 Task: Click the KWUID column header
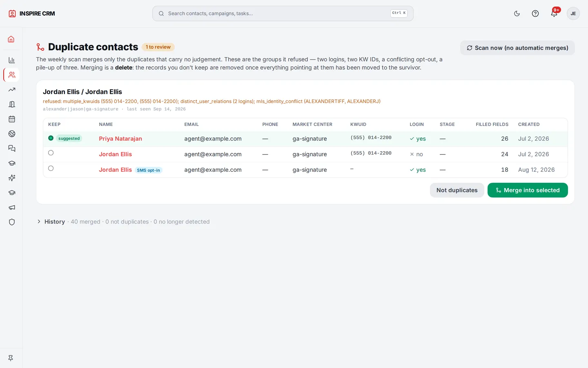tap(358, 124)
